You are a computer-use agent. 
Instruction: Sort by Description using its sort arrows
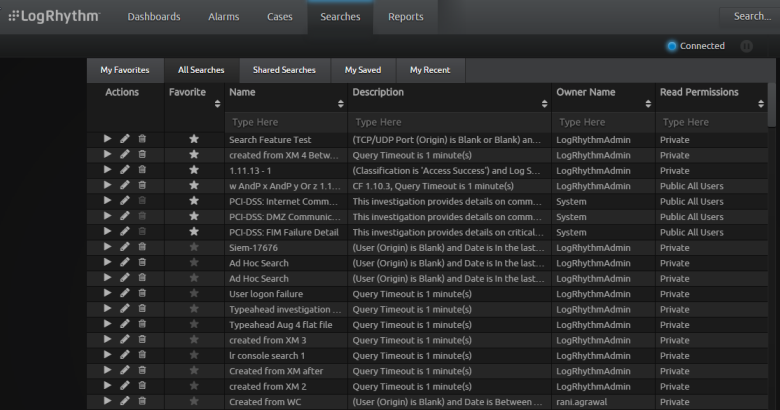(x=544, y=103)
